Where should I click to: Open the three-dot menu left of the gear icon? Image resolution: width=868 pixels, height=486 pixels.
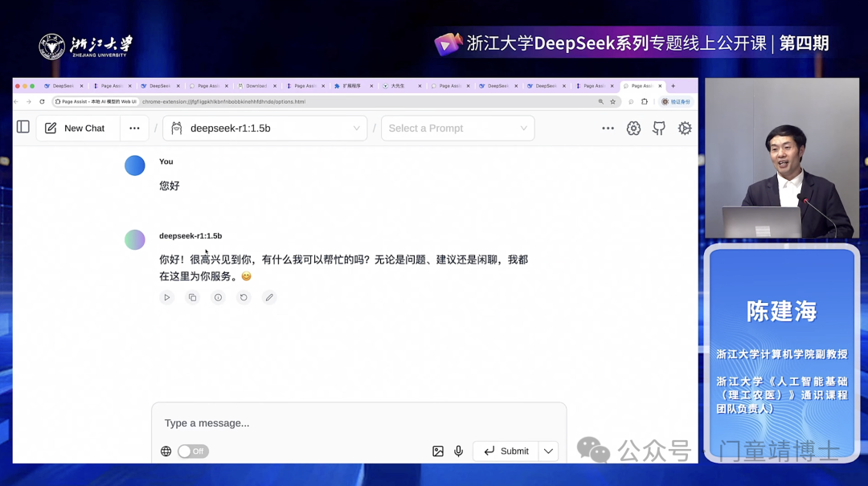[608, 128]
